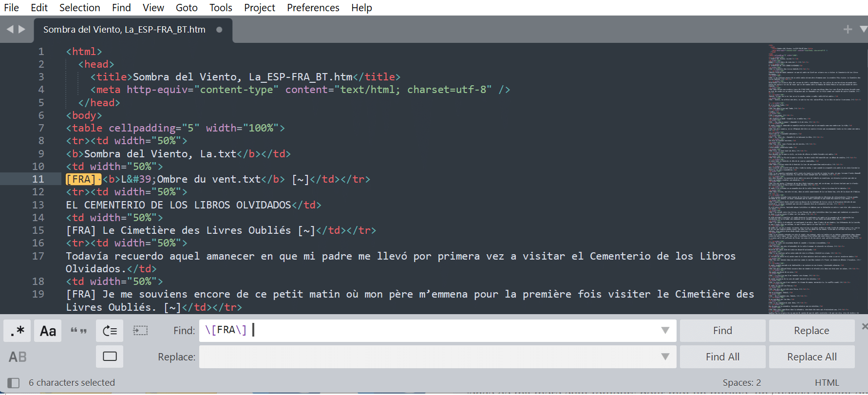Open the Tools menu
Viewport: 868px width, 395px height.
point(221,8)
